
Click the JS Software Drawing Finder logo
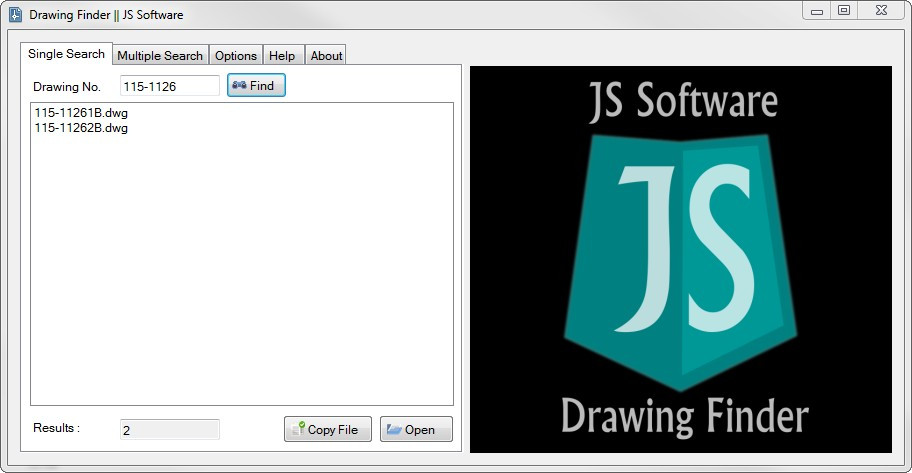click(681, 259)
